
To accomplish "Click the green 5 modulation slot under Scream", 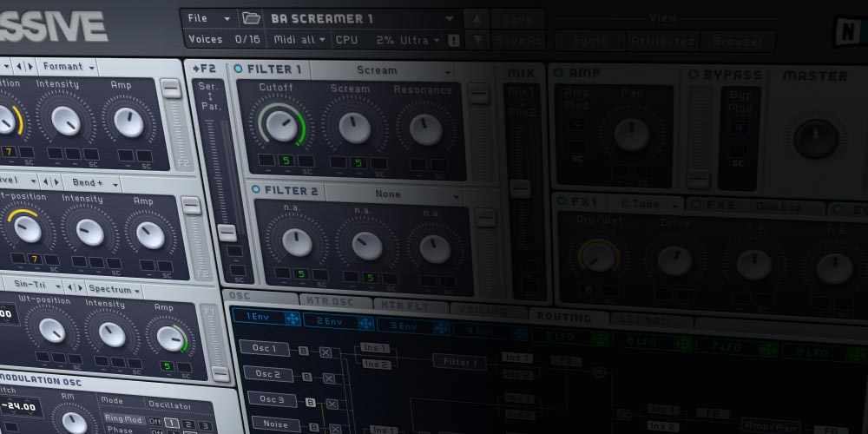I will (358, 163).
